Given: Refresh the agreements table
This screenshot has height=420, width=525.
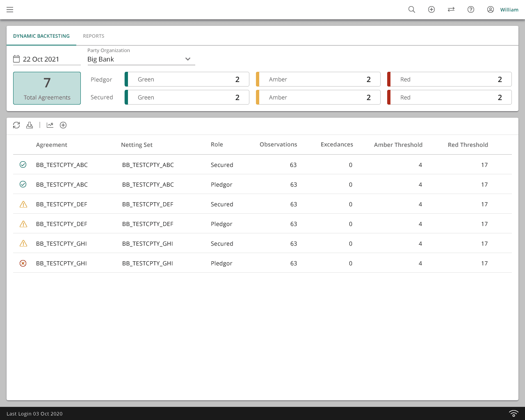Looking at the screenshot, I should pos(16,125).
